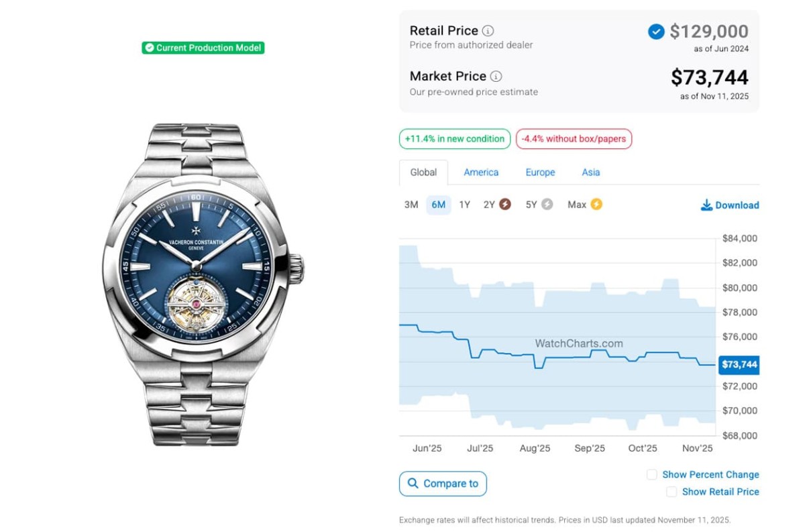This screenshot has height=532, width=805.
Task: Click the Compare to button
Action: pyautogui.click(x=443, y=484)
